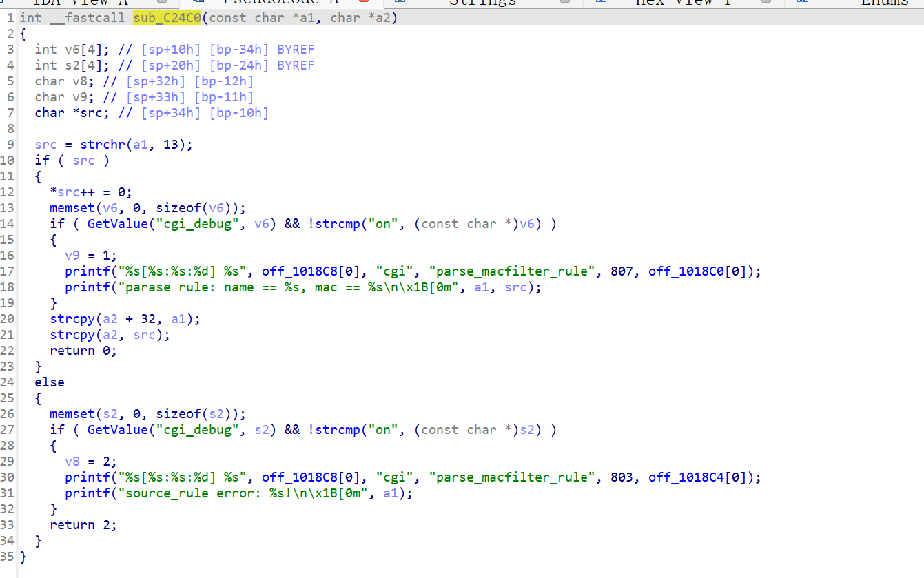Click memset on the s2 line
The image size is (924, 578).
[x=72, y=414]
